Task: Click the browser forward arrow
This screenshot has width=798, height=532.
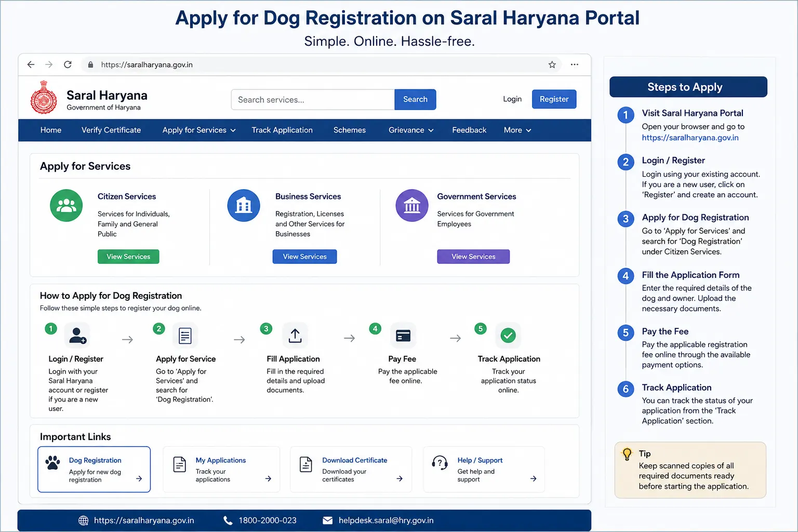Action: pyautogui.click(x=49, y=64)
